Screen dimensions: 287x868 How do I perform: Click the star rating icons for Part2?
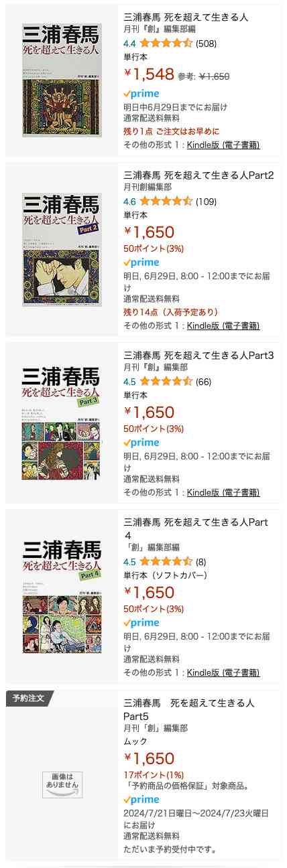coord(166,201)
